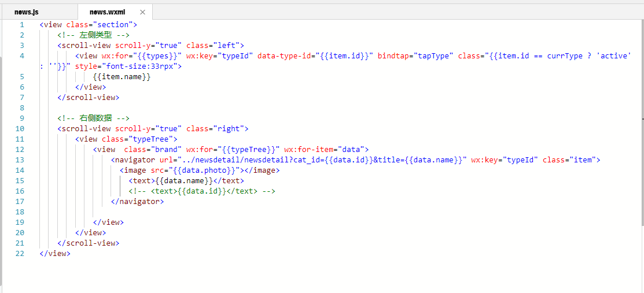Click line number 4 in the gutter
This screenshot has width=644, height=293.
pos(22,56)
